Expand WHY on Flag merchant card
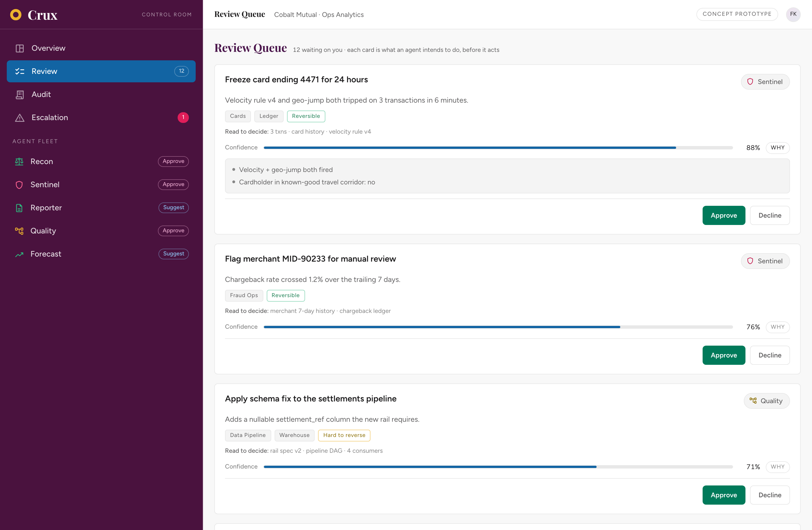812x530 pixels. pos(778,327)
